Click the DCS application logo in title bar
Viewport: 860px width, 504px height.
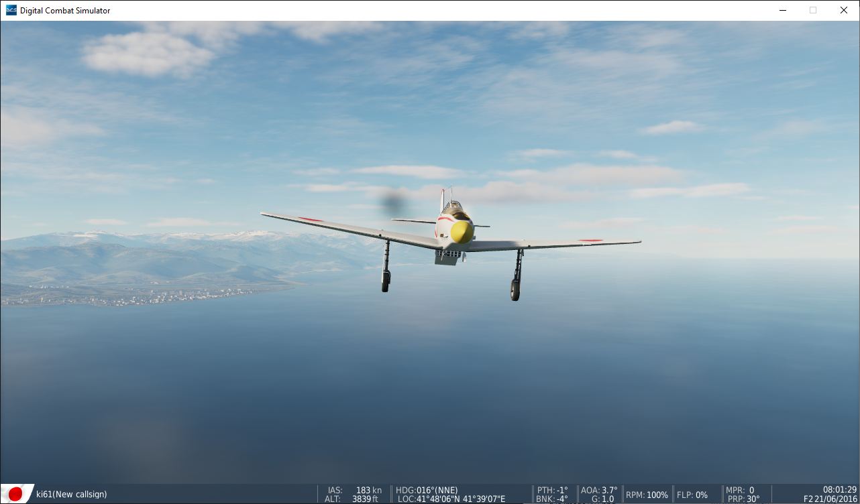coord(11,10)
